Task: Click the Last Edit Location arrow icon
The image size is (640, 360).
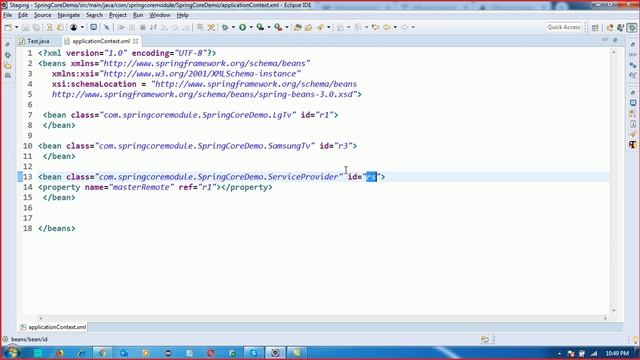Action: tap(376, 27)
